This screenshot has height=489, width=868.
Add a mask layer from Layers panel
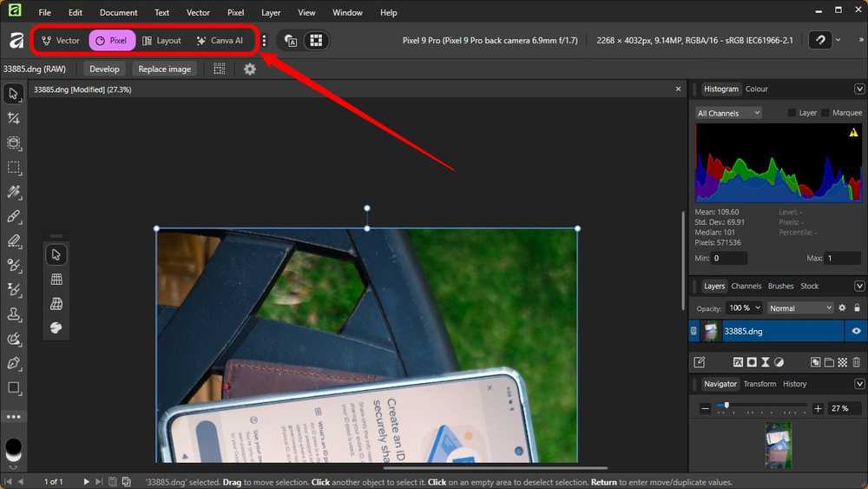(x=752, y=362)
